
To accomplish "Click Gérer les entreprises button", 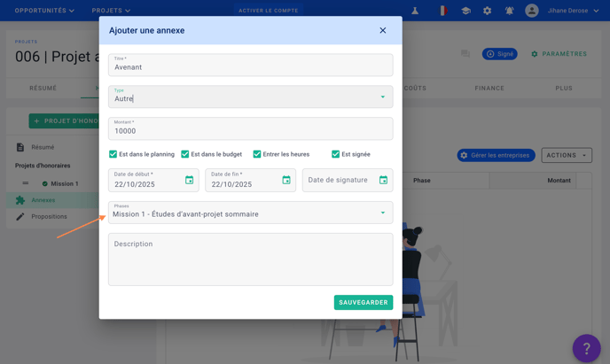I will click(494, 155).
